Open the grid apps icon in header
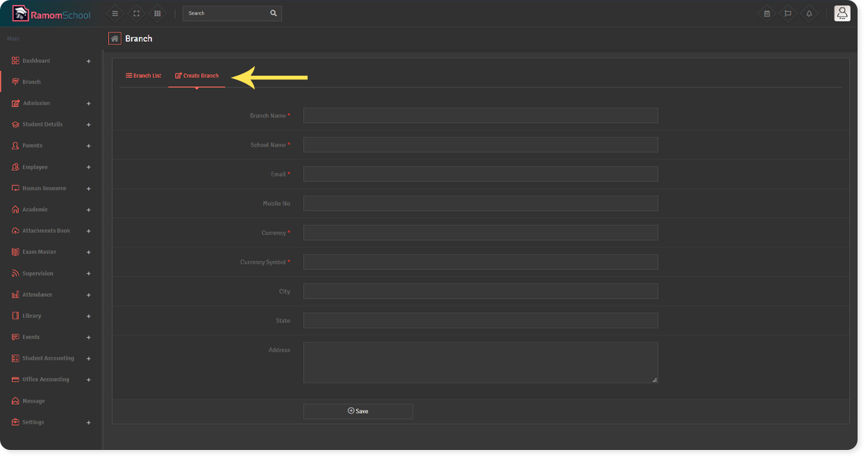The image size is (868, 459). pos(158,13)
